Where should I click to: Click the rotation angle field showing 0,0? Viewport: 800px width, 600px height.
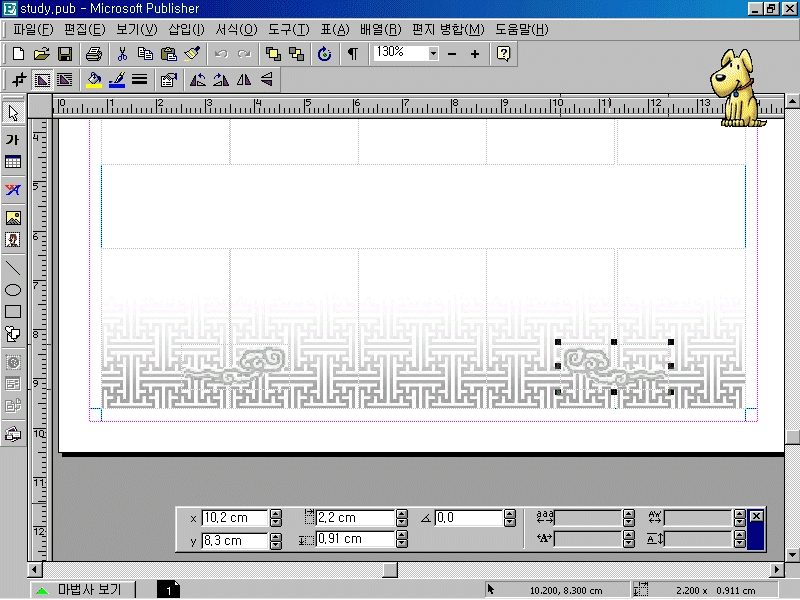(x=468, y=518)
